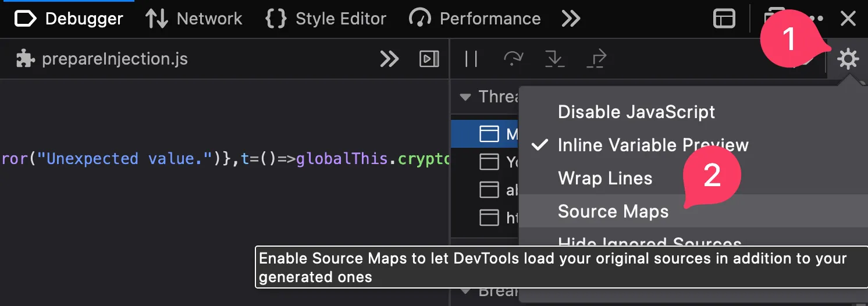
Task: Click the Step In arrow icon
Action: (553, 59)
